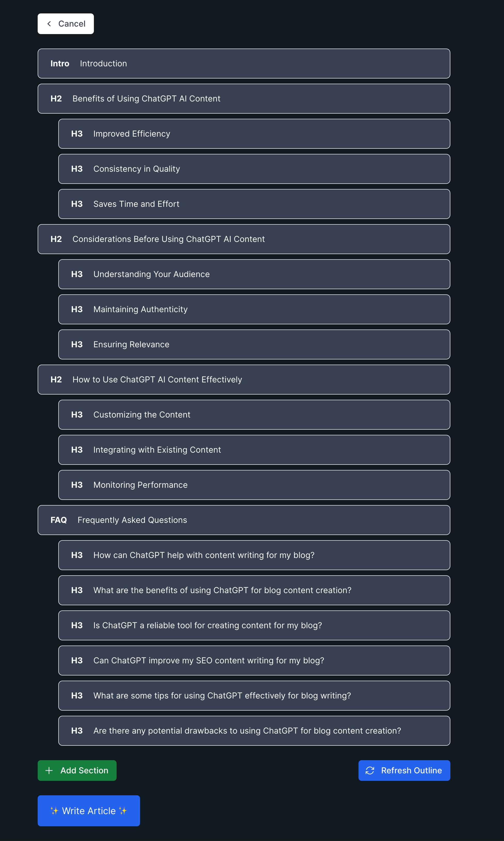Click the Monitoring Performance subheading
The width and height of the screenshot is (504, 841).
coord(254,485)
